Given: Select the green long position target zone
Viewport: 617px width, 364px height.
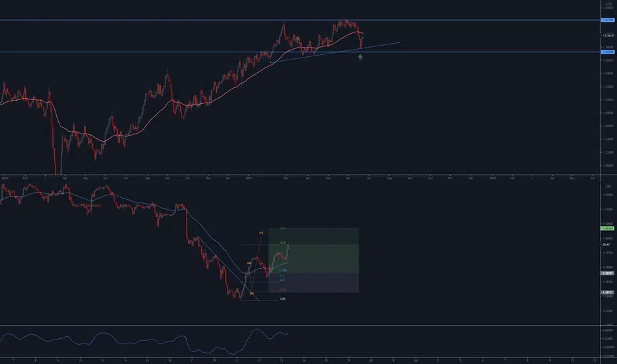Looking at the screenshot, I should coord(314,250).
